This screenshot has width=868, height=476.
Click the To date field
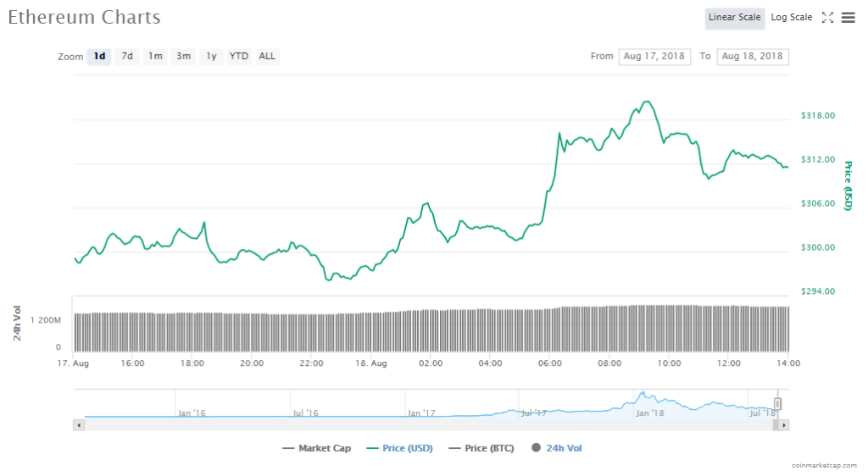tap(753, 57)
